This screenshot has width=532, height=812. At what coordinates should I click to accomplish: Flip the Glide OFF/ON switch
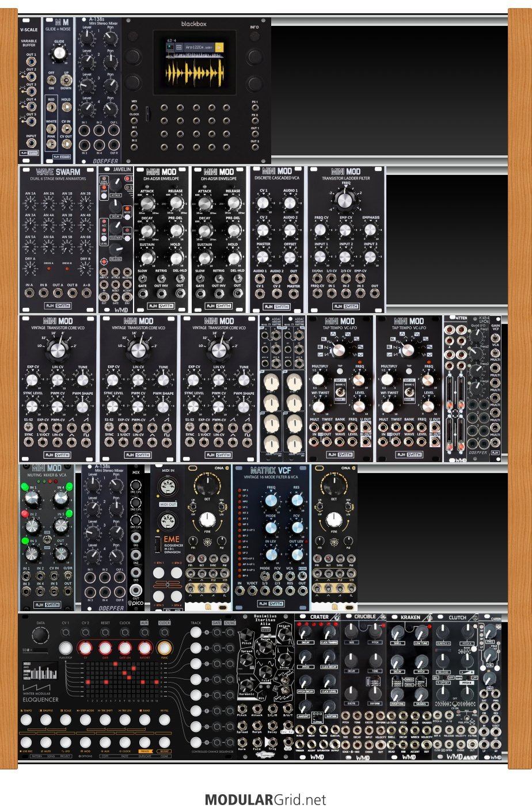coord(51,80)
